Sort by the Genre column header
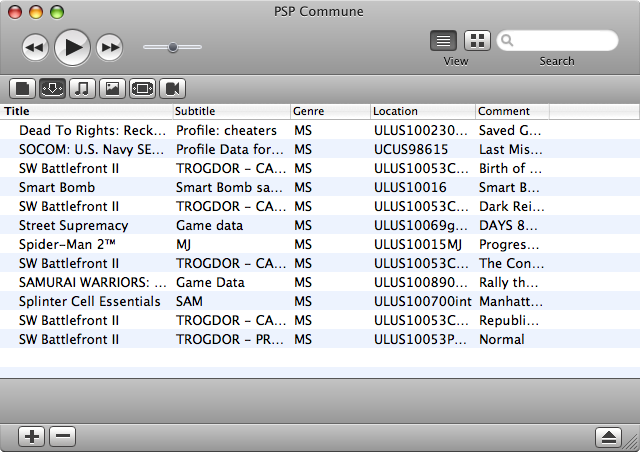The height and width of the screenshot is (452, 640). [330, 111]
